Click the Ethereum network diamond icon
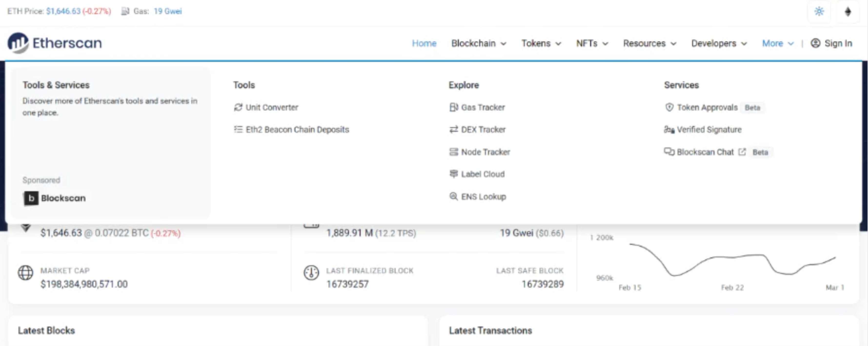The image size is (868, 346). point(848,11)
